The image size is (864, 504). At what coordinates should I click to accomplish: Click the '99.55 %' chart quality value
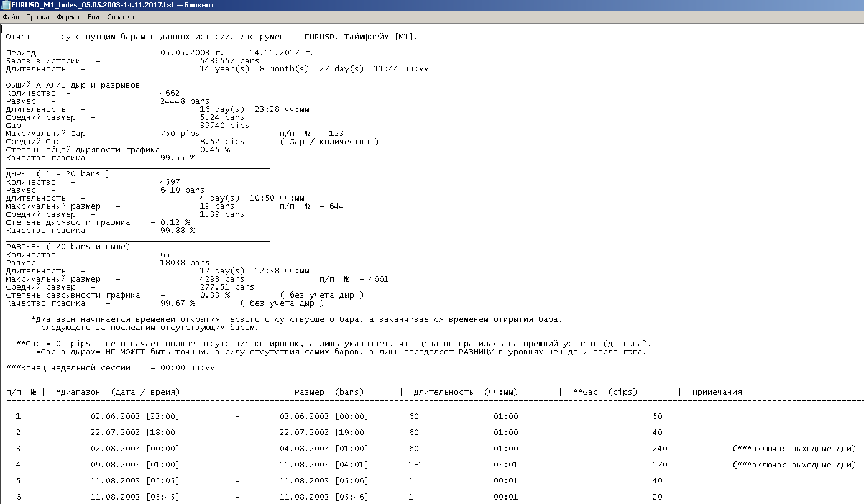[x=177, y=158]
